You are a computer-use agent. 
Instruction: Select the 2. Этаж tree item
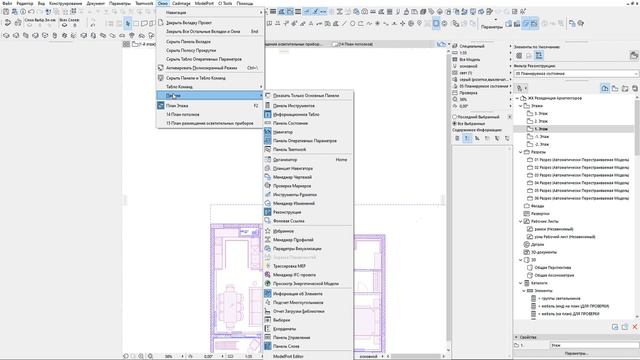541,121
